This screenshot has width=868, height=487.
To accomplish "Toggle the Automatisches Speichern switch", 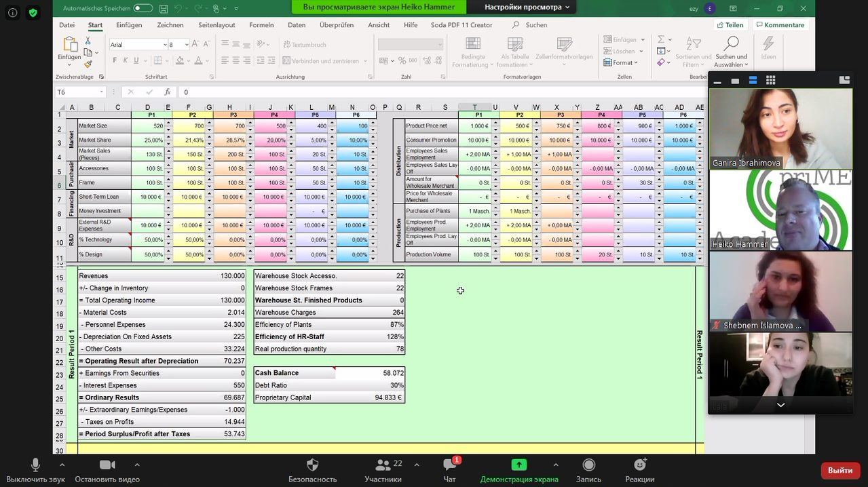I will 143,8.
